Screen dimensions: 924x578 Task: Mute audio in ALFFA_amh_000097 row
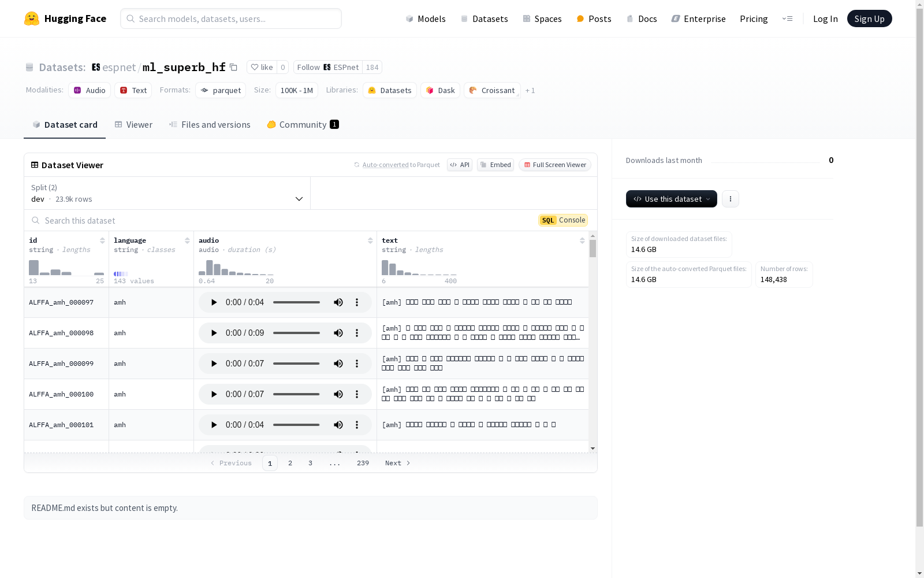tap(338, 302)
